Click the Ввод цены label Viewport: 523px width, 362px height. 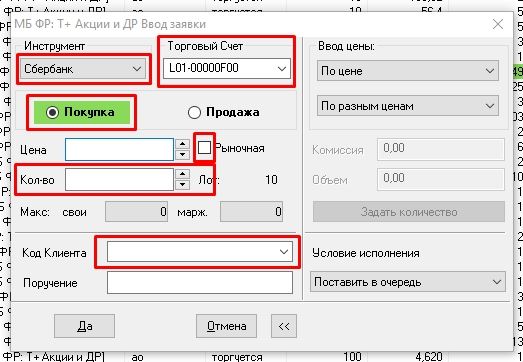(346, 46)
